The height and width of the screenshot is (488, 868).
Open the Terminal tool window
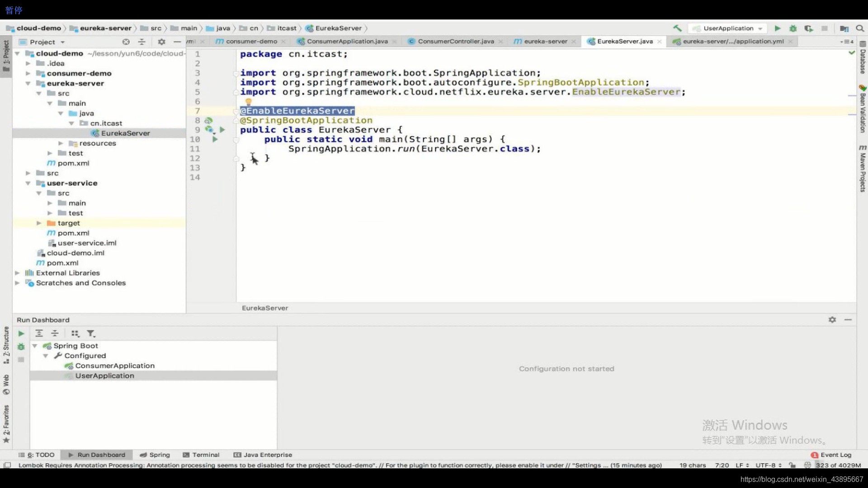(201, 455)
